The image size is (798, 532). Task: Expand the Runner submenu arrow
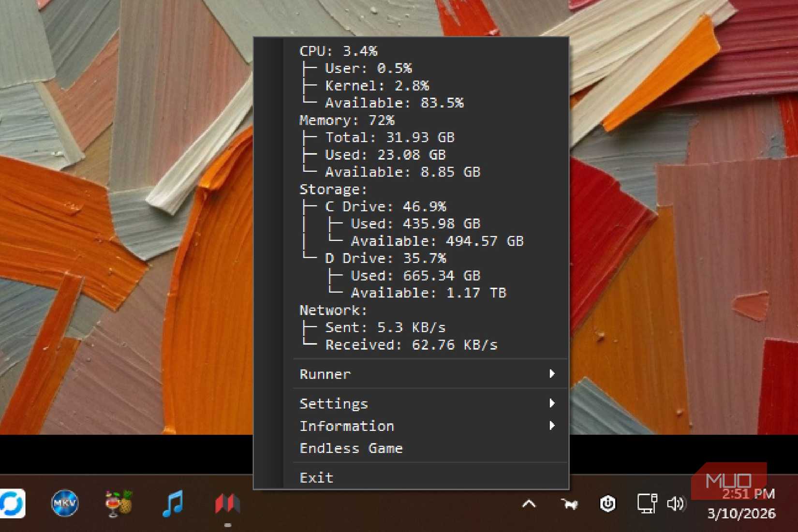pos(552,374)
